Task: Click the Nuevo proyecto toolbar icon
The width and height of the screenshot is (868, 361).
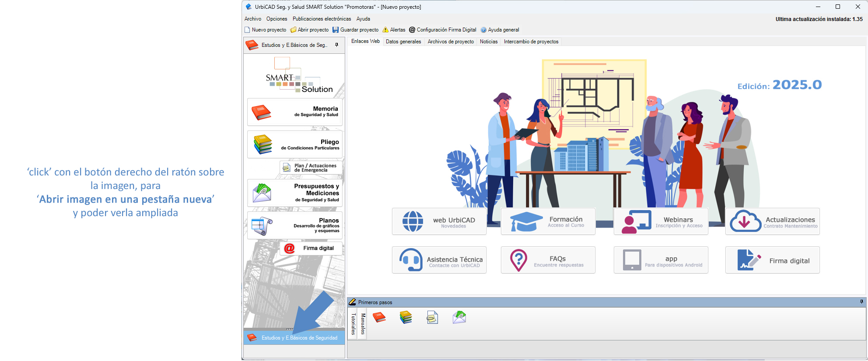Action: (x=247, y=30)
